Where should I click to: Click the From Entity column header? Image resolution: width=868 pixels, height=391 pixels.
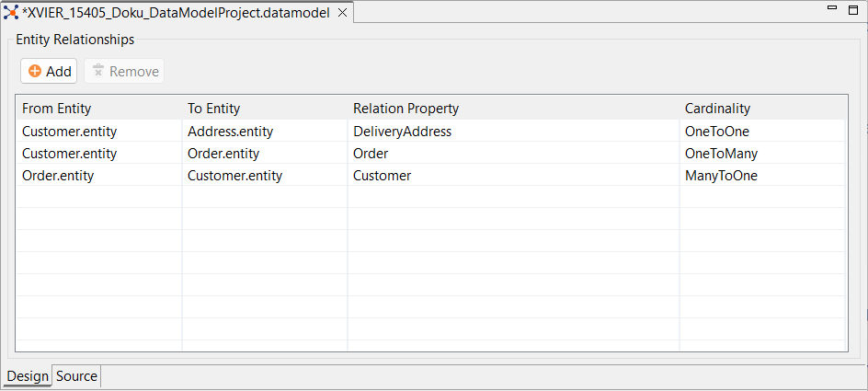(x=57, y=109)
